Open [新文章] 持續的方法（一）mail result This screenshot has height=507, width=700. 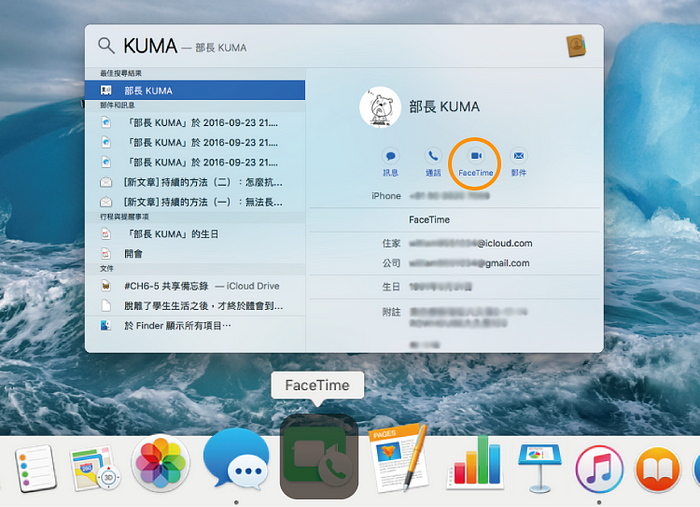coord(195,202)
